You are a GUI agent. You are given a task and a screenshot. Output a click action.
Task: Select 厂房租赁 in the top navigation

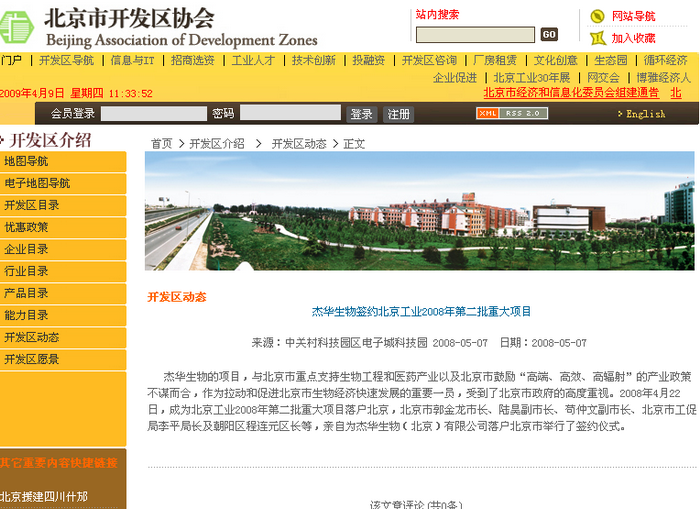pyautogui.click(x=495, y=61)
